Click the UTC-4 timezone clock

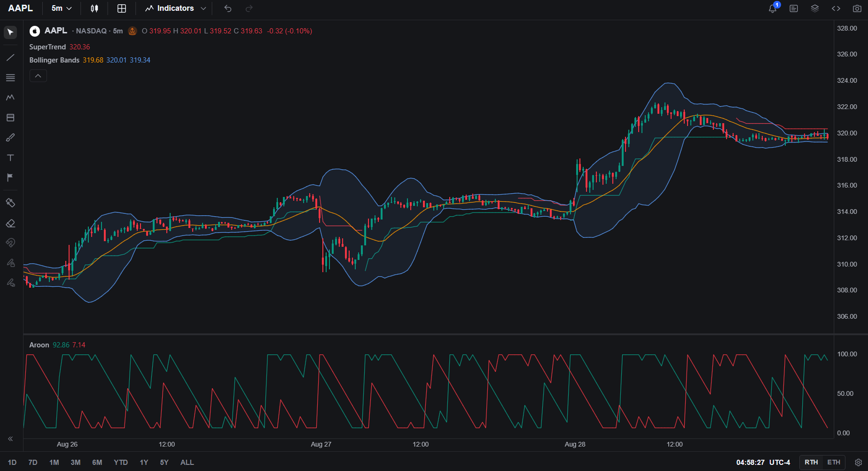pos(763,463)
